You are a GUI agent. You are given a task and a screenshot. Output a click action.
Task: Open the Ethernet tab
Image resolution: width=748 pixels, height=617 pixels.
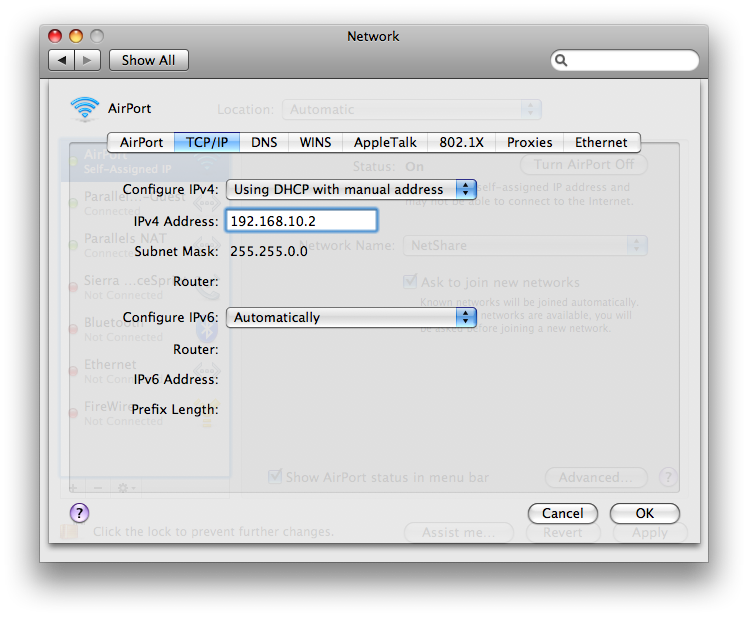(601, 142)
